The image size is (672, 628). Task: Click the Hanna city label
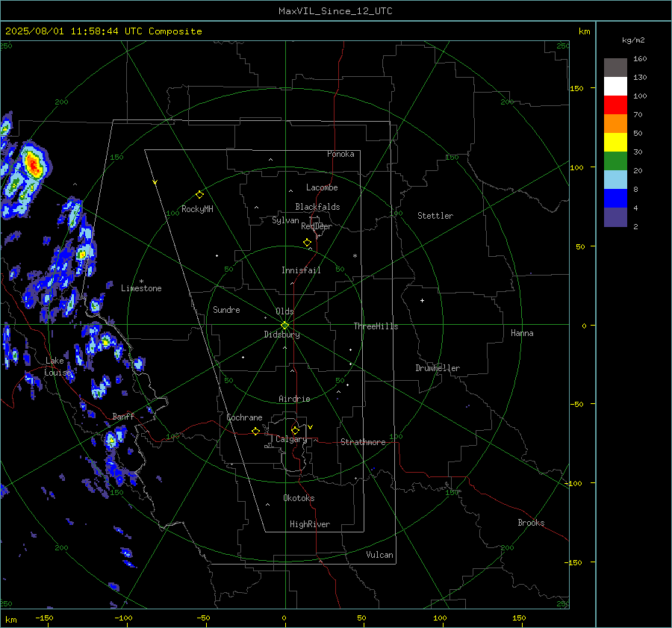[x=522, y=333]
